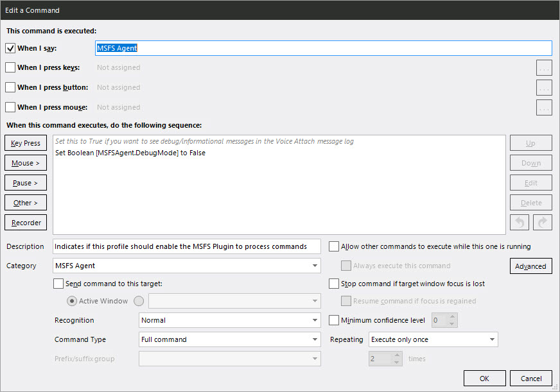The image size is (560, 392).
Task: Click the Key Press button
Action: pos(26,143)
